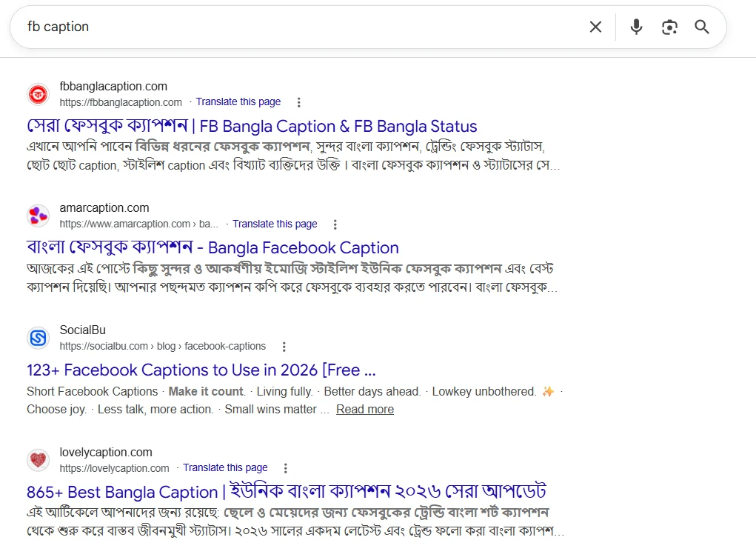Screen dimensions: 756x560
Task: Click the https://lovelycaption.com URL text
Action: [114, 468]
